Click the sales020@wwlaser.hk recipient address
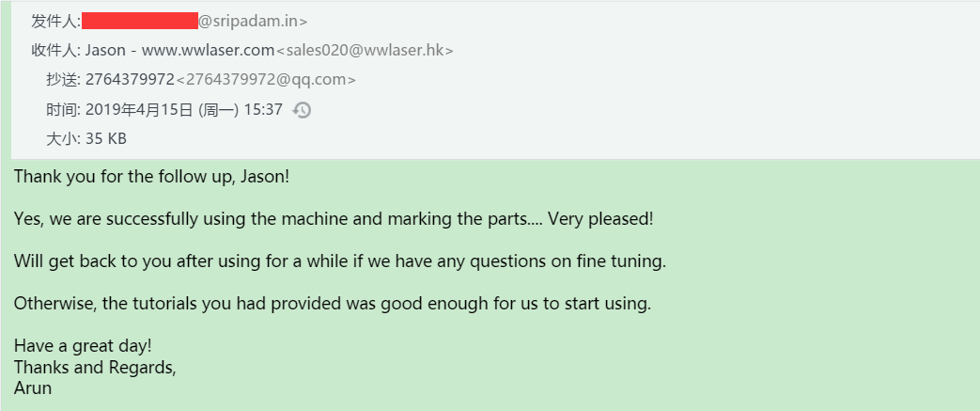Image resolution: width=980 pixels, height=411 pixels. tap(365, 51)
